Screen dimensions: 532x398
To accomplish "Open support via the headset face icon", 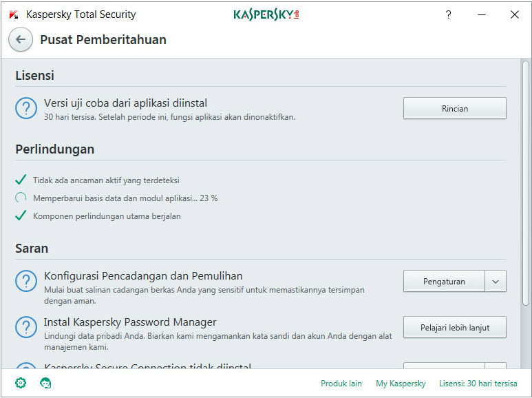I will pyautogui.click(x=46, y=383).
